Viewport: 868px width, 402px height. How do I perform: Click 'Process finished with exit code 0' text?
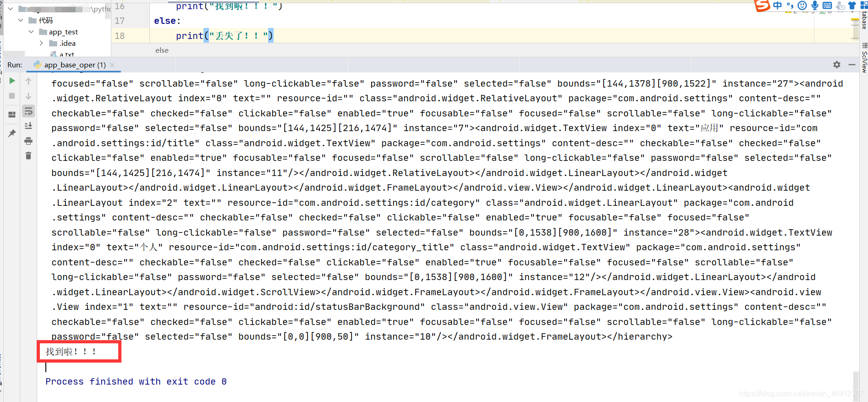(x=136, y=381)
